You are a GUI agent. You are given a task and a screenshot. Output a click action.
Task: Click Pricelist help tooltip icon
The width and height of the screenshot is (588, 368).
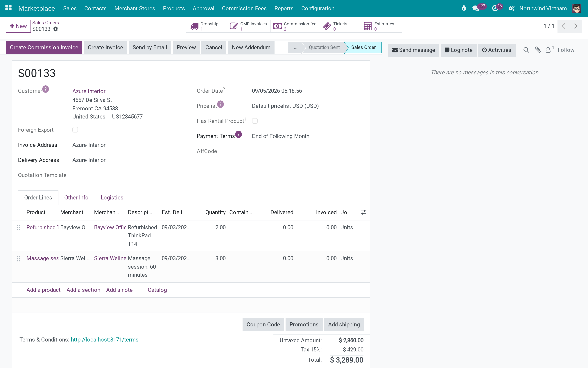pos(220,104)
